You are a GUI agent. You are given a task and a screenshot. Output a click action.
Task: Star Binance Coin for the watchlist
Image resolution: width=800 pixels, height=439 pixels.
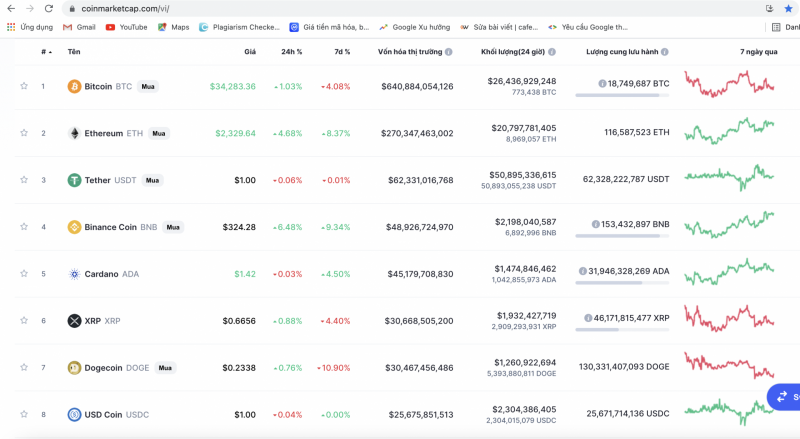coord(24,227)
